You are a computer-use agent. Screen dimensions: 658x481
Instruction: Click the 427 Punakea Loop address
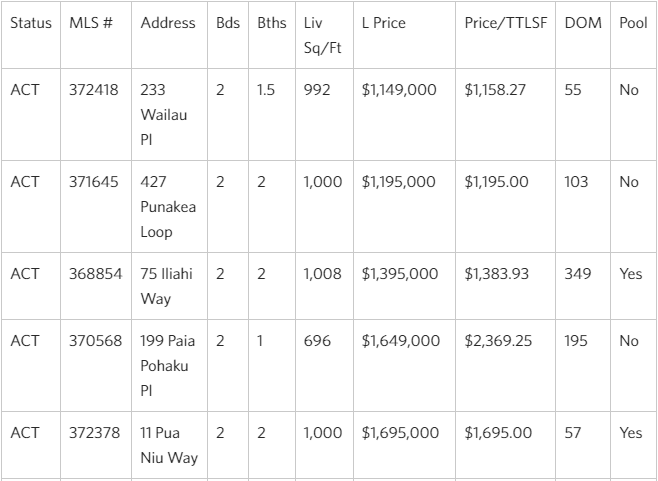pos(168,207)
